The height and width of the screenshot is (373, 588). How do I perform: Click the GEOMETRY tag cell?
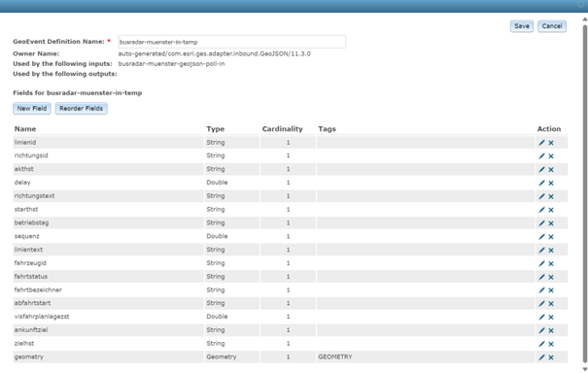pos(426,356)
